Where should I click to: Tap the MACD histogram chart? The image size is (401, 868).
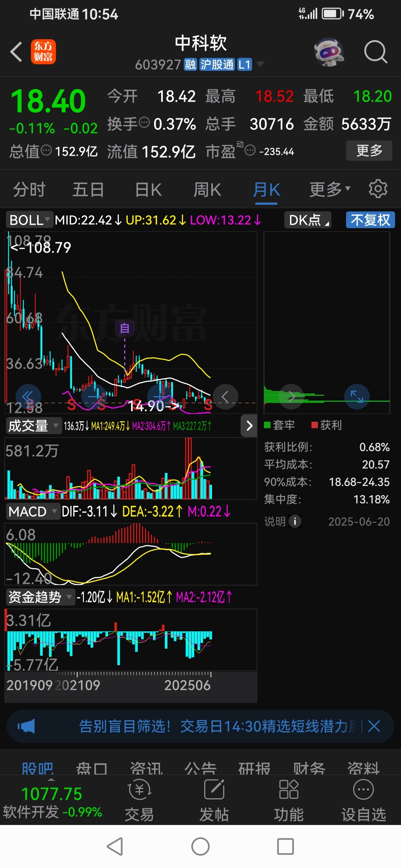click(x=131, y=554)
